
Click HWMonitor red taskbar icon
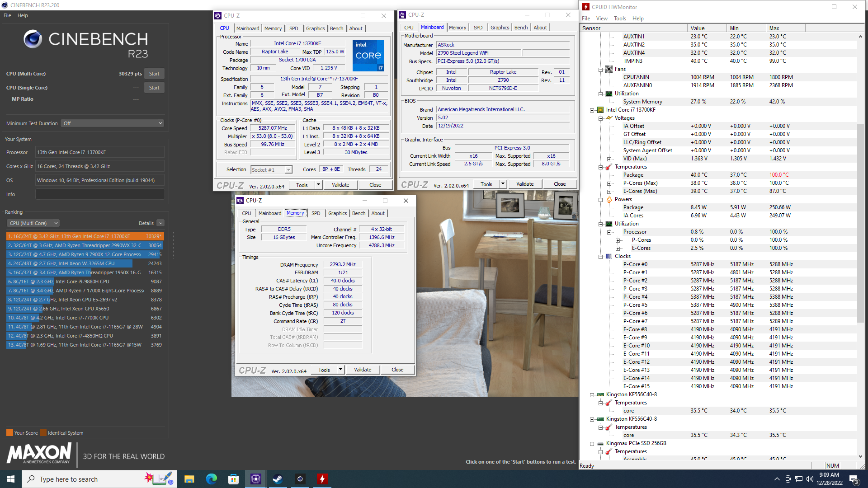[322, 479]
